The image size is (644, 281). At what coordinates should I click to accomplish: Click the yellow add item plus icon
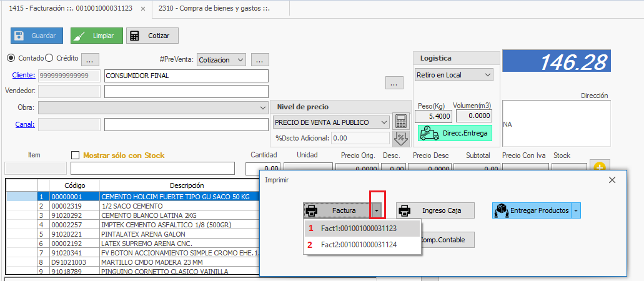[x=600, y=168]
